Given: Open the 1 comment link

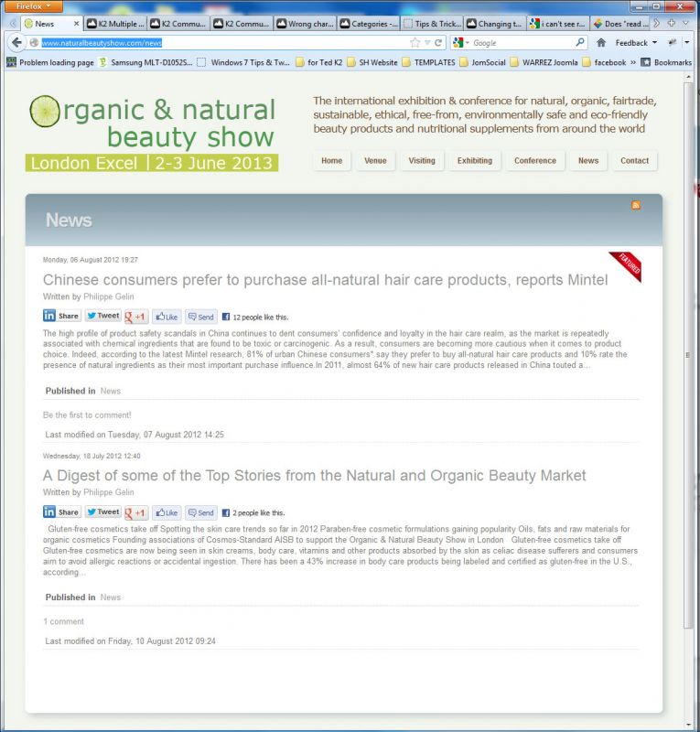Looking at the screenshot, I should pyautogui.click(x=63, y=621).
